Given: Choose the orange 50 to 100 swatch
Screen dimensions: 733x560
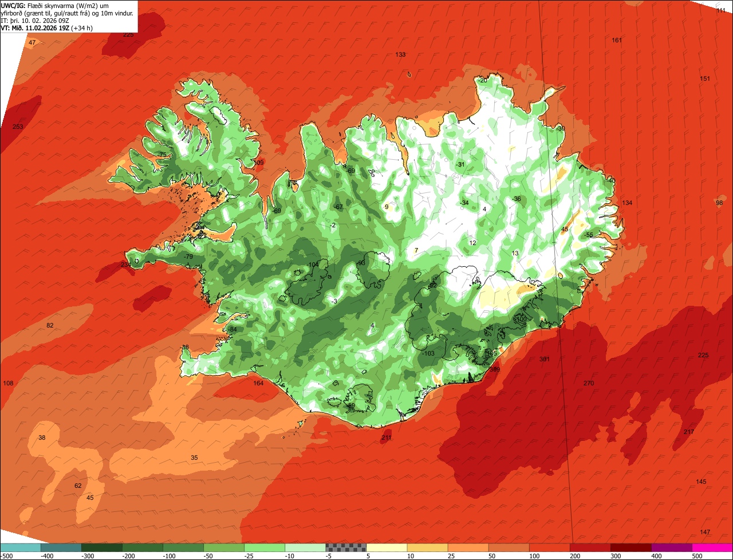Looking at the screenshot, I should 509,547.
